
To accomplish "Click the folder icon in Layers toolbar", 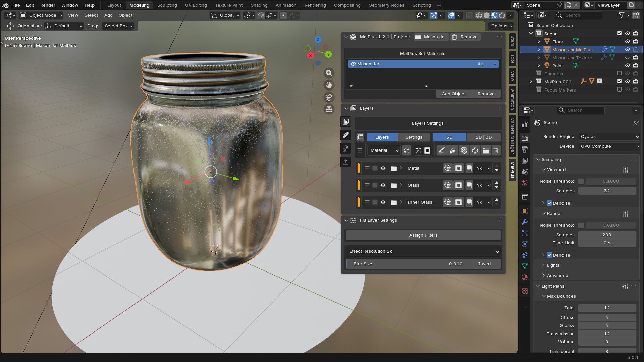I will pos(486,150).
